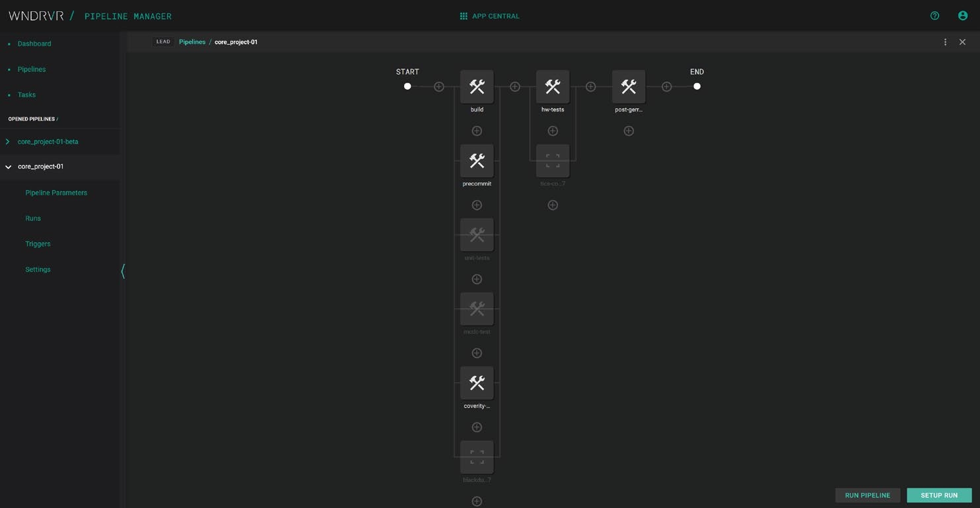Viewport: 980px width, 508px height.
Task: Go to Dashboard in the sidebar
Action: tap(34, 44)
